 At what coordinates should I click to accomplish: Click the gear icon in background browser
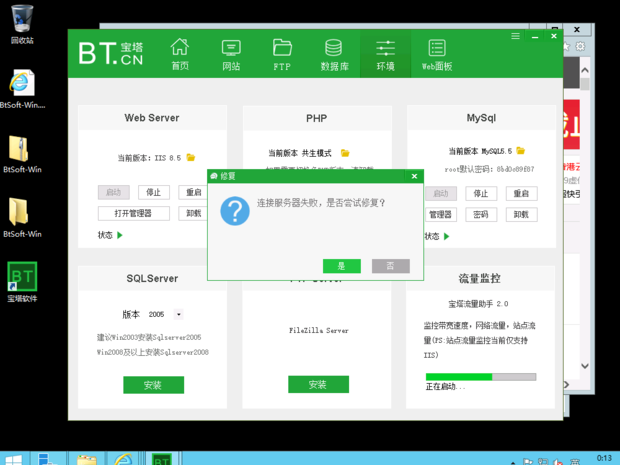click(580, 47)
